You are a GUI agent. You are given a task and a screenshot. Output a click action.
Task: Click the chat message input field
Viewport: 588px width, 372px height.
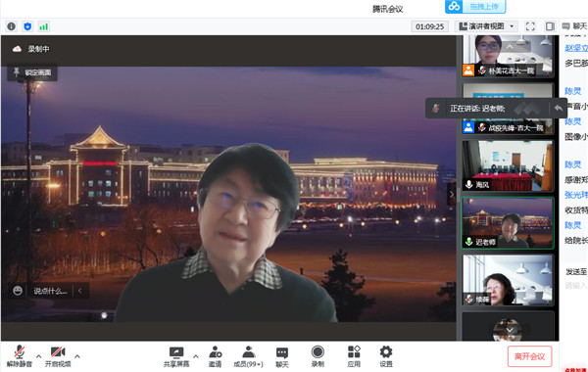pyautogui.click(x=576, y=286)
